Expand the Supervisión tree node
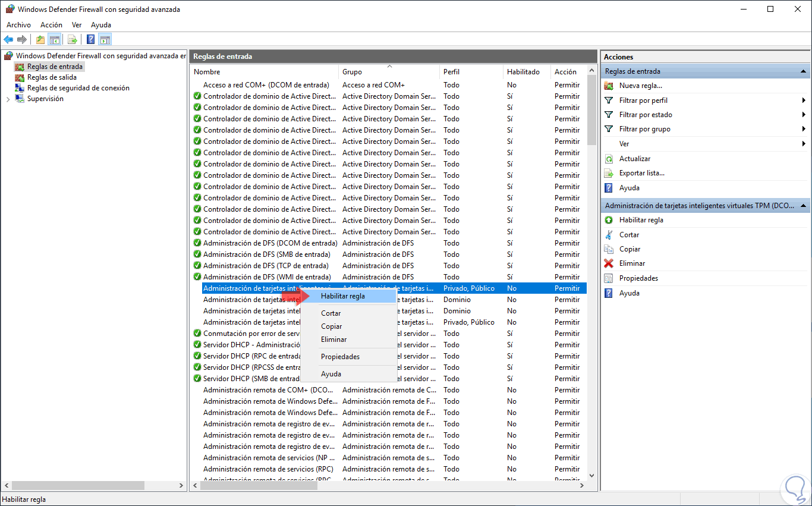The height and width of the screenshot is (506, 812). (x=8, y=99)
